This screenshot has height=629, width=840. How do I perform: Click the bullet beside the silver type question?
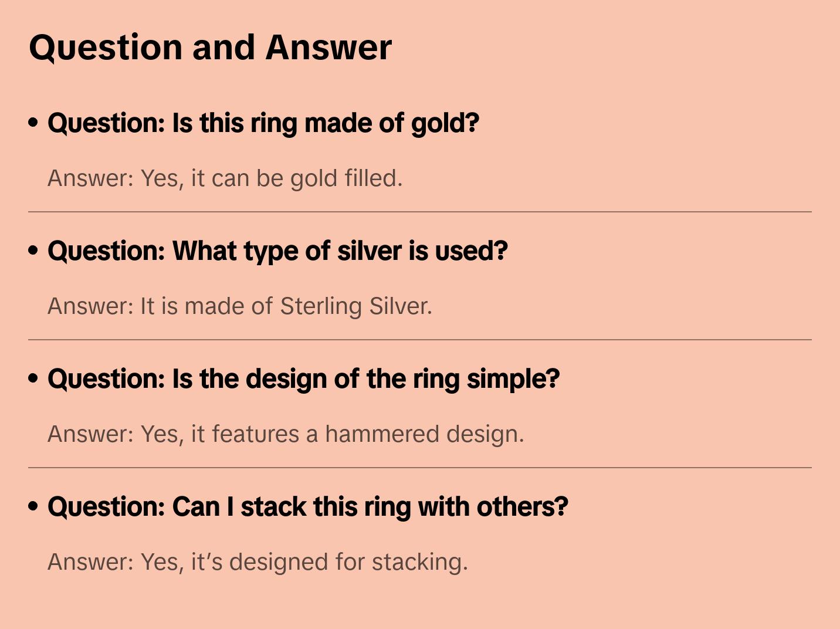(33, 251)
